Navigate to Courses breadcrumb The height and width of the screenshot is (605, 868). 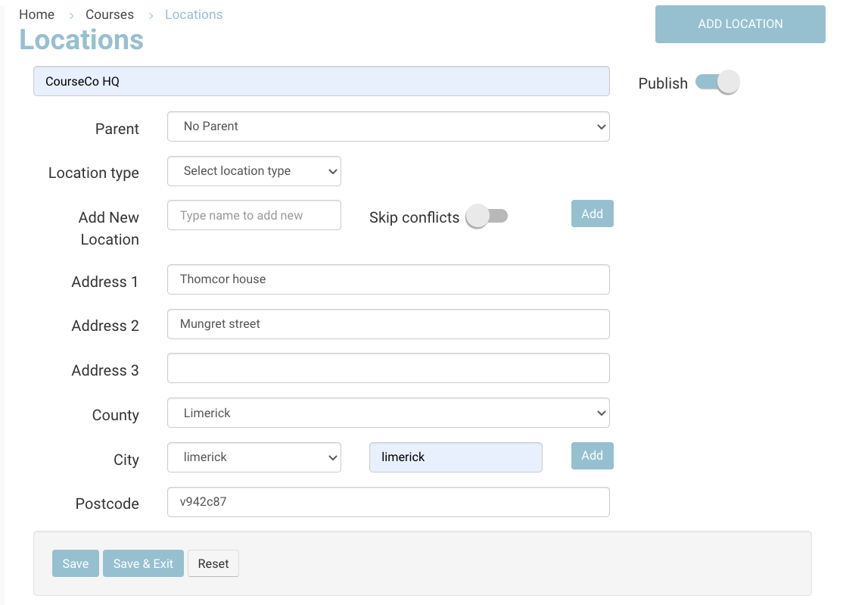109,14
